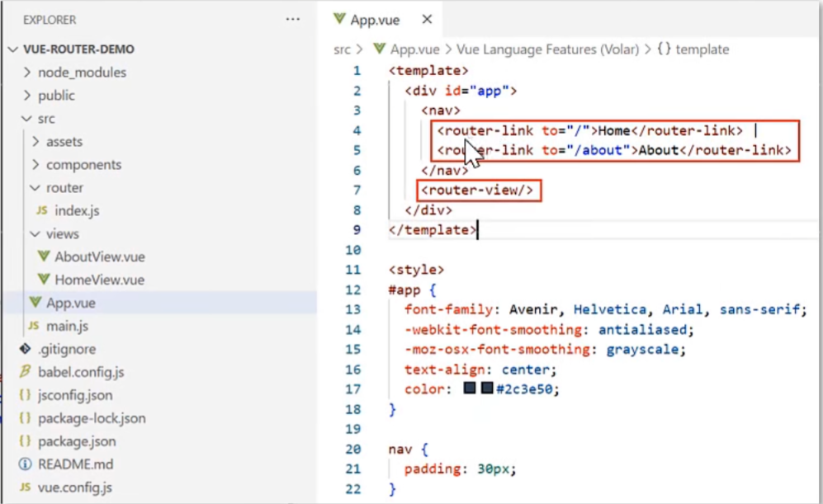The image size is (823, 504).
Task: Click the braces icon in template breadcrumb
Action: pyautogui.click(x=664, y=49)
